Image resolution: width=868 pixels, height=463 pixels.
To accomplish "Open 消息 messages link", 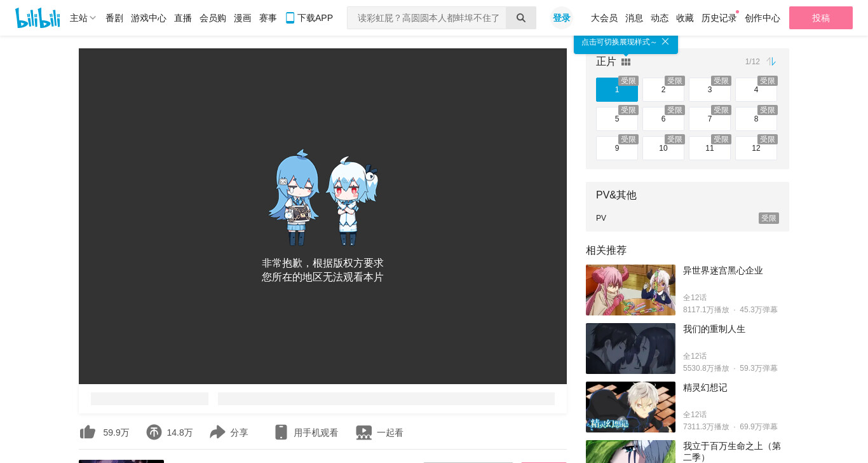I will coord(634,18).
